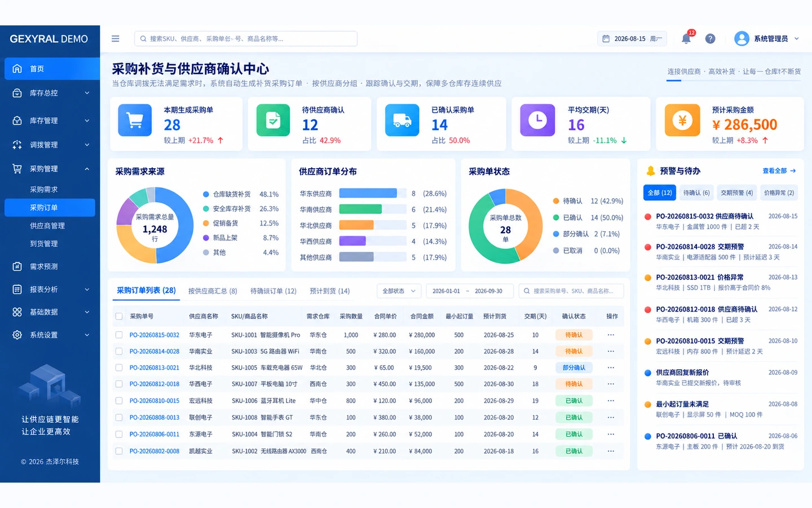The height and width of the screenshot is (508, 812).
Task: Check the box for PO-20260813-0021
Action: [119, 367]
